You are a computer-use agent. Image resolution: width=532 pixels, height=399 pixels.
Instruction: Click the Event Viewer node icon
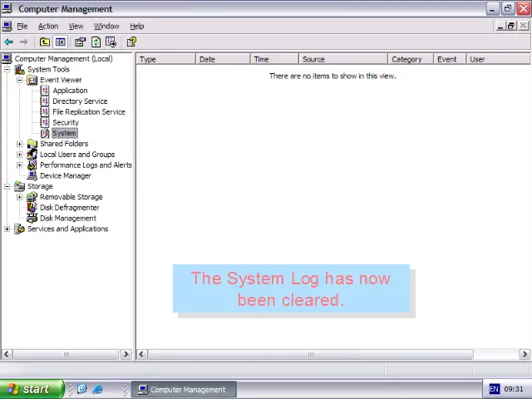pyautogui.click(x=32, y=80)
